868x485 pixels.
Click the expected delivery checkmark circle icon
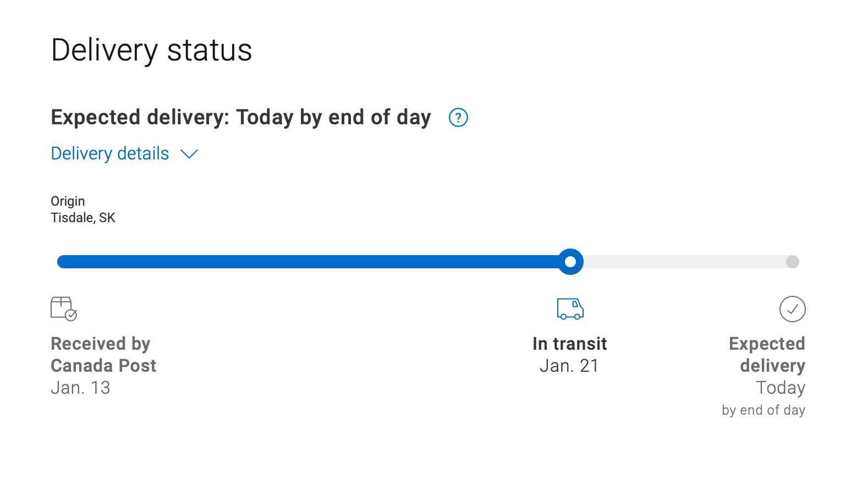[792, 309]
